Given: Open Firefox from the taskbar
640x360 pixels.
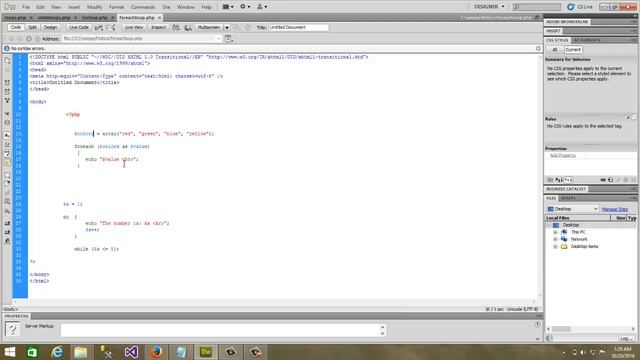Looking at the screenshot, I should 156,352.
